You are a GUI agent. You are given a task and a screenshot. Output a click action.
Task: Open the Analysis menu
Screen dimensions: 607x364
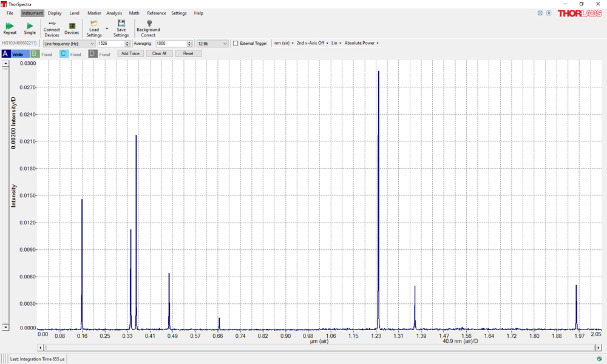114,13
